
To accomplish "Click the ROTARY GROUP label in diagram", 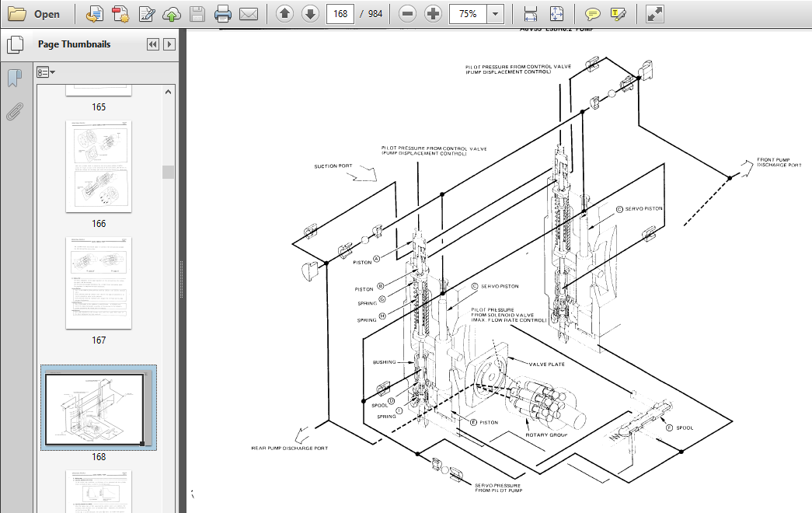I will 546,435.
